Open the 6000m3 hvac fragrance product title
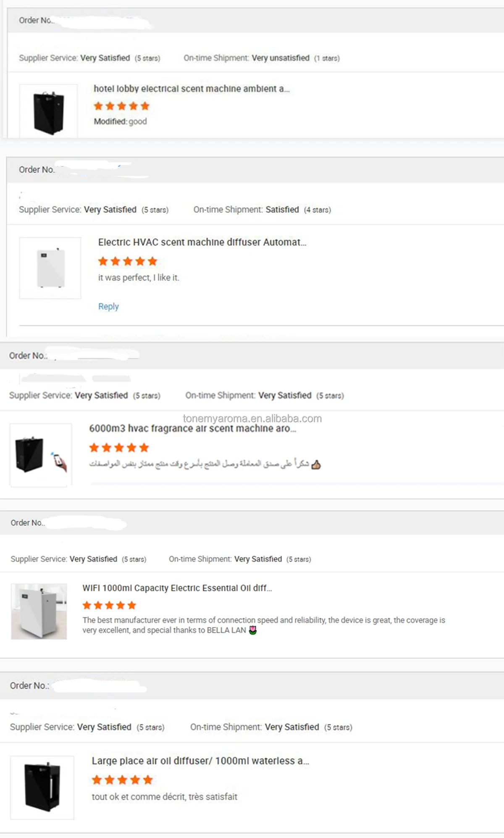The image size is (504, 838). coord(192,429)
